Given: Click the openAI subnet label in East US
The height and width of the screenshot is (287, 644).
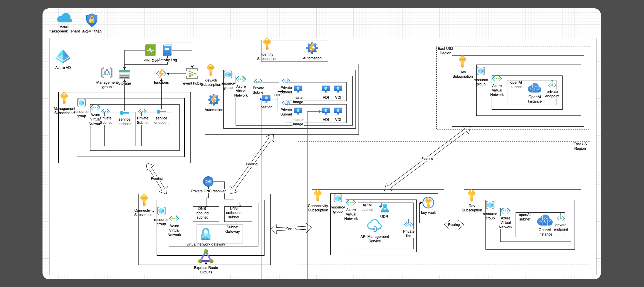Looking at the screenshot, I should coord(524,217).
